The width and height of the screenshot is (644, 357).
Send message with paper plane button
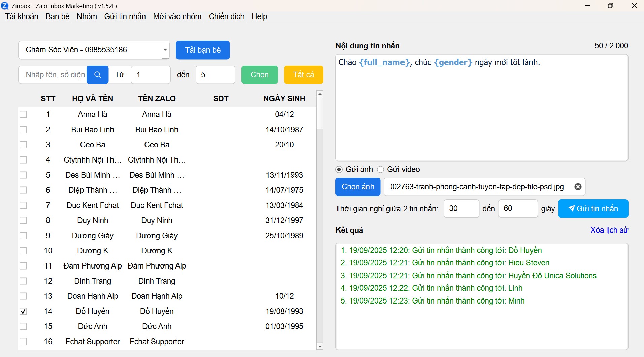coord(593,209)
